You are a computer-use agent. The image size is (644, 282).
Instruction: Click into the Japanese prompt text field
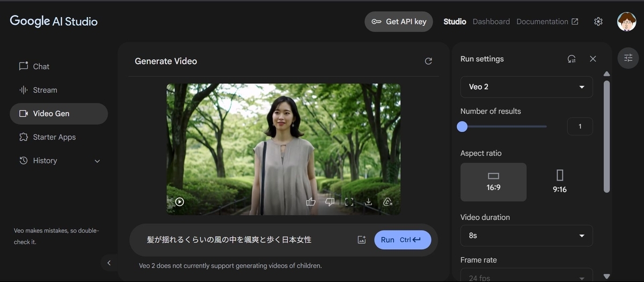[247, 240]
